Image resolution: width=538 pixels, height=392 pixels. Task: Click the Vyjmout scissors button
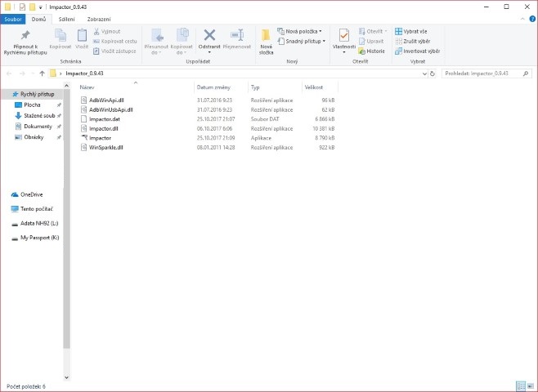107,32
